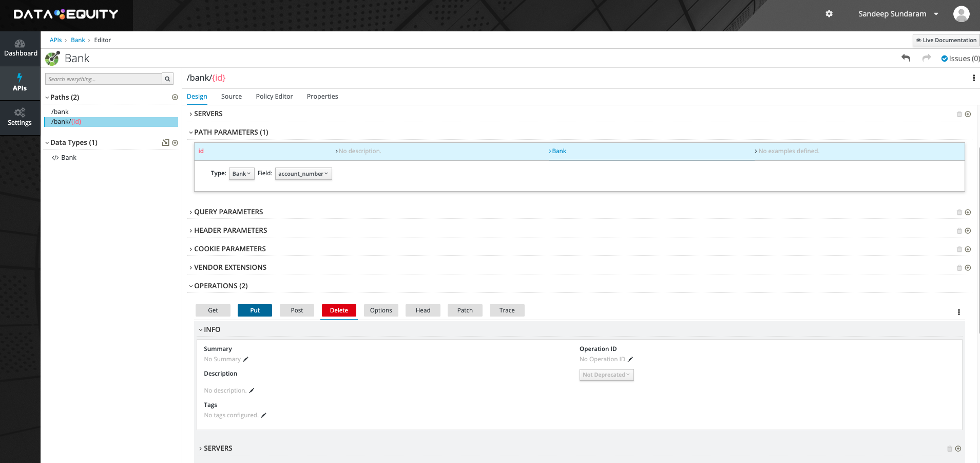Image resolution: width=980 pixels, height=463 pixels.
Task: Switch to the Source tab
Action: pos(232,96)
